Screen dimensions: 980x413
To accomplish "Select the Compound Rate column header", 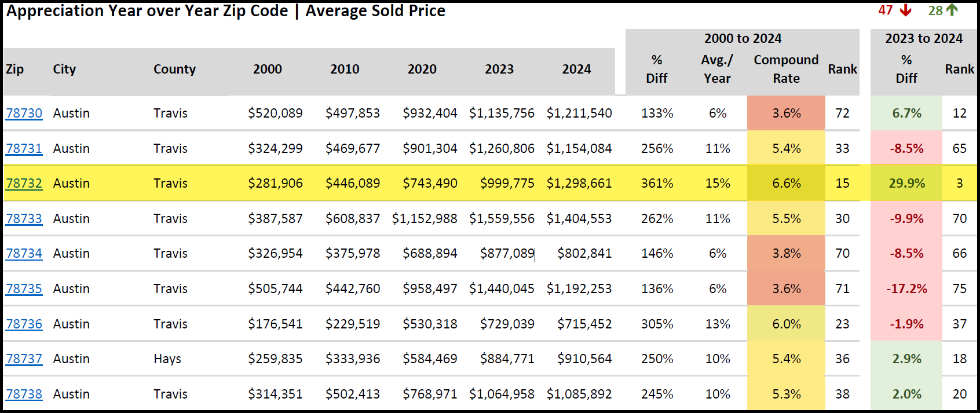I will point(786,69).
